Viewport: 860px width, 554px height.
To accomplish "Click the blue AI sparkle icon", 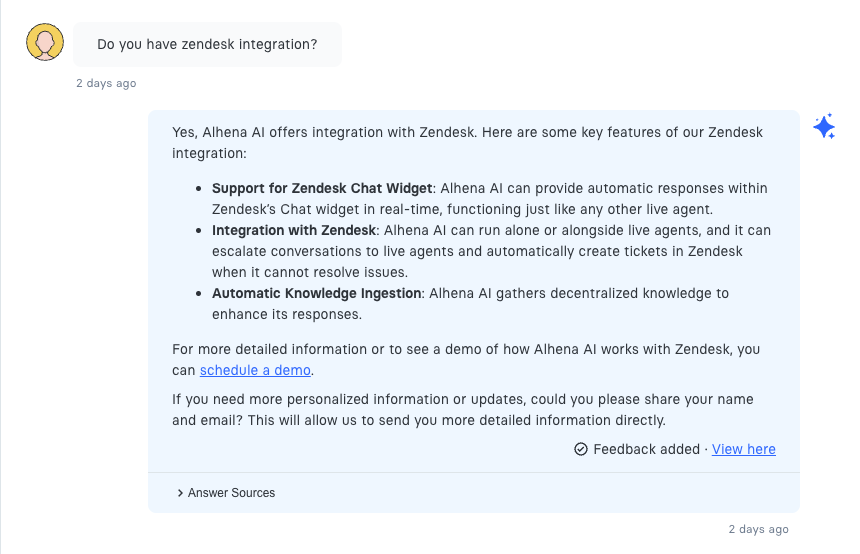I will click(824, 127).
